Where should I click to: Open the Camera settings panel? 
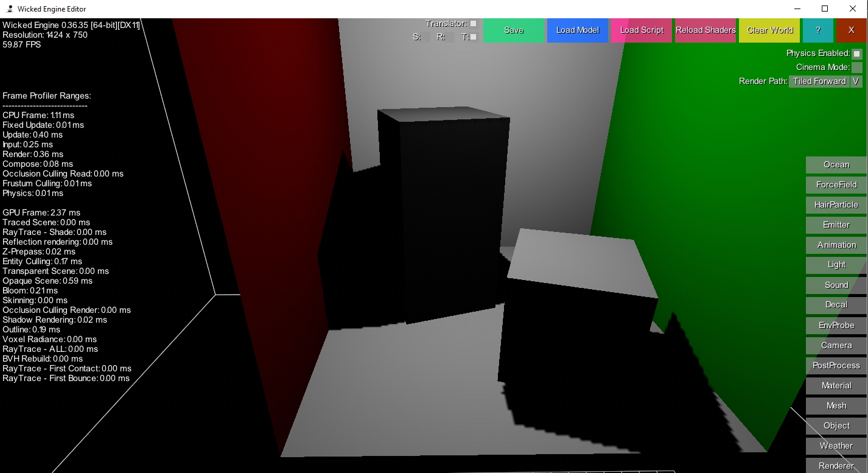(x=836, y=346)
